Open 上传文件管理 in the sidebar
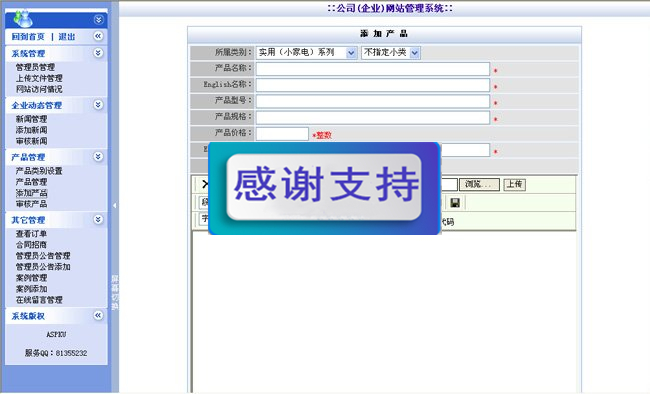650x394 pixels. tap(39, 78)
